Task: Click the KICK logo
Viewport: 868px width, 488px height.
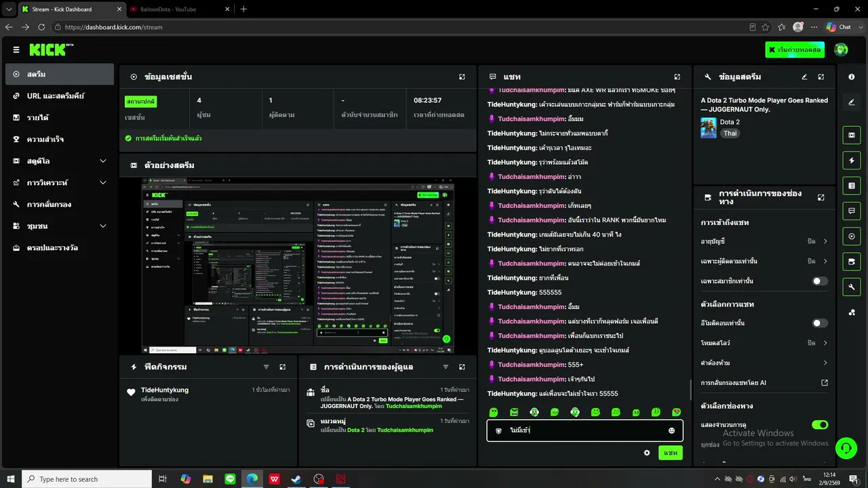Action: coord(51,49)
